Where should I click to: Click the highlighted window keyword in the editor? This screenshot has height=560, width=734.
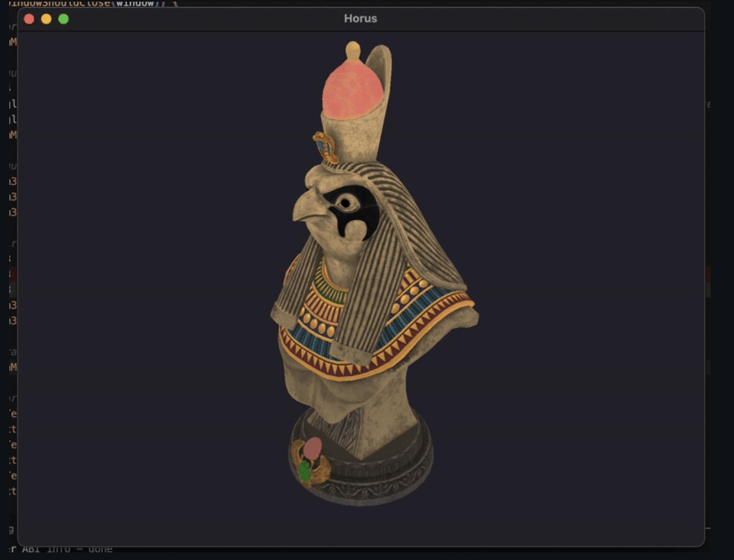tap(135, 3)
